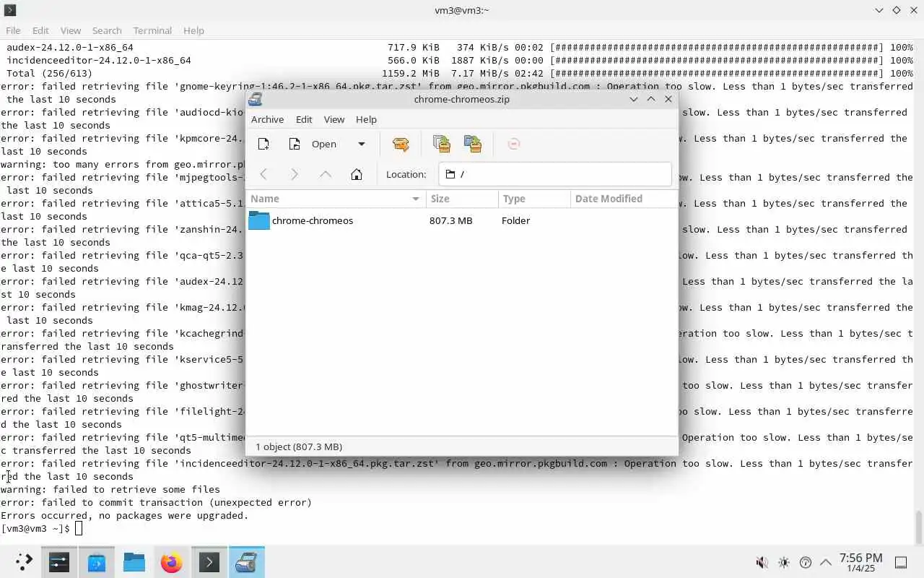The width and height of the screenshot is (924, 578).
Task: Sort by Name column header
Action: click(336, 199)
